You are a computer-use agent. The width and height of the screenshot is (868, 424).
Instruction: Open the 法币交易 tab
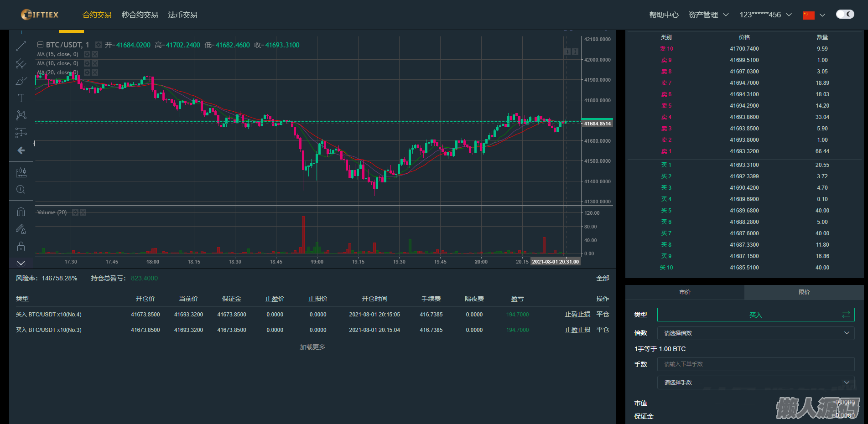pos(182,15)
